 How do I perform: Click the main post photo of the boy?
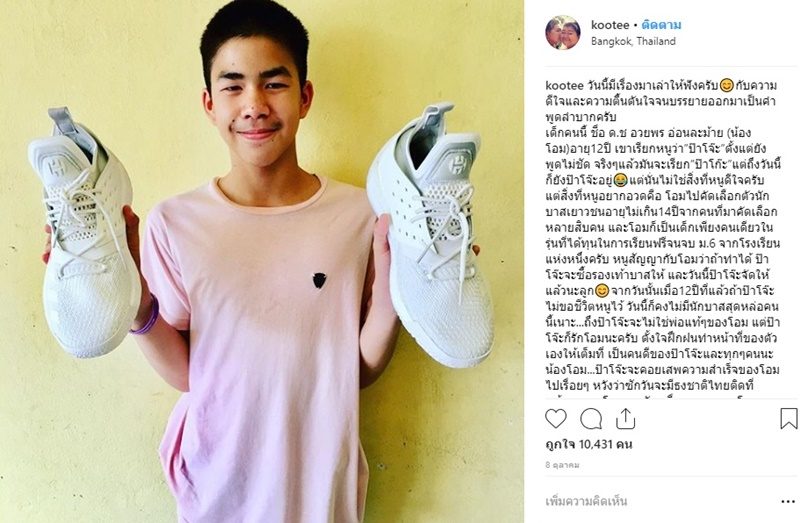[x=262, y=261]
